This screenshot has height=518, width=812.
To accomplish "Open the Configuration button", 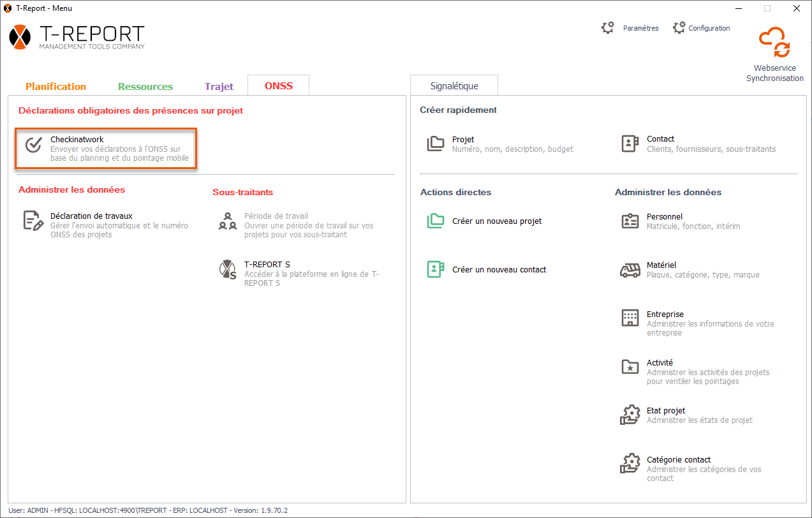I will tap(702, 28).
